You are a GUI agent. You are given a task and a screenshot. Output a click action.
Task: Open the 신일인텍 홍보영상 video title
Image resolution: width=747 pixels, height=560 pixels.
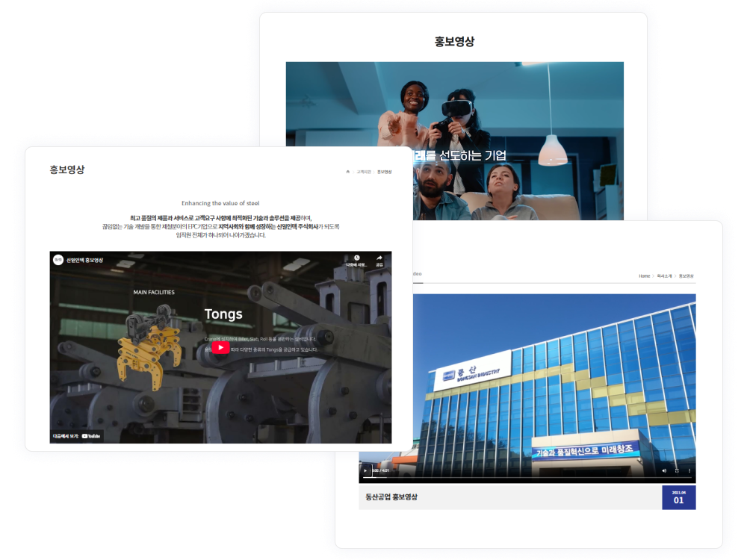(x=84, y=260)
